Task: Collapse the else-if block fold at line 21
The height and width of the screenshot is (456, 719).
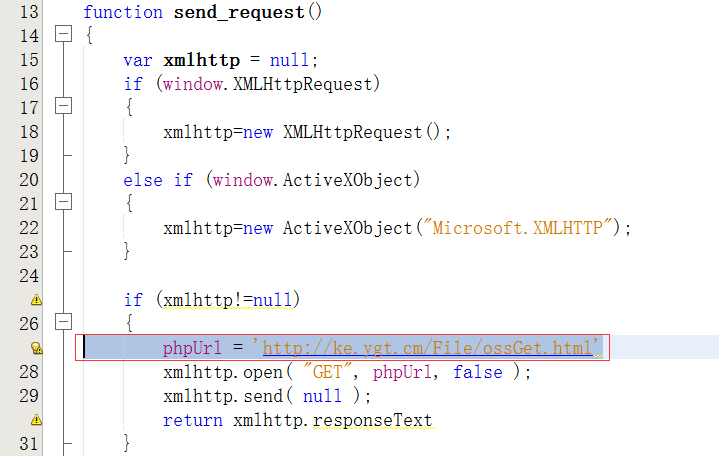Action: pos(63,201)
